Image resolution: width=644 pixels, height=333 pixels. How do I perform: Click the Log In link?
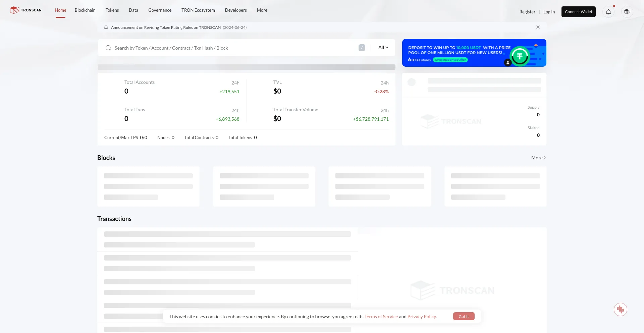549,12
